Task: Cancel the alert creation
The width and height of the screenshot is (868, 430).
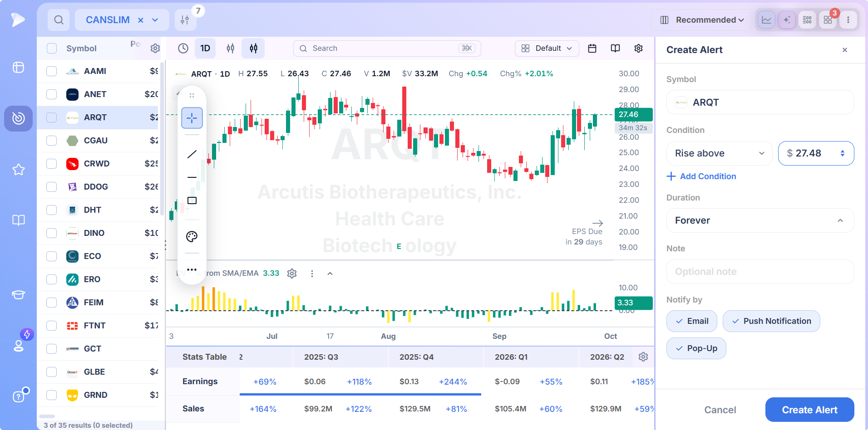Action: coord(720,410)
